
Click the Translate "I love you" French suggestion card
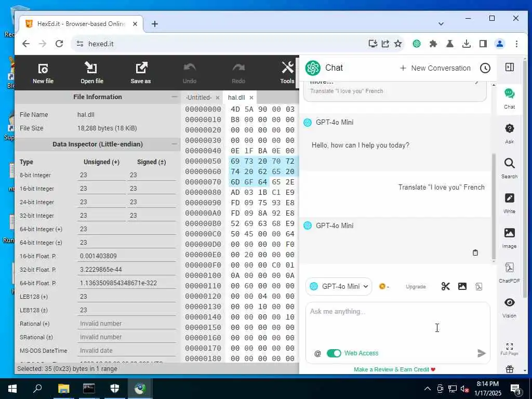pyautogui.click(x=395, y=90)
